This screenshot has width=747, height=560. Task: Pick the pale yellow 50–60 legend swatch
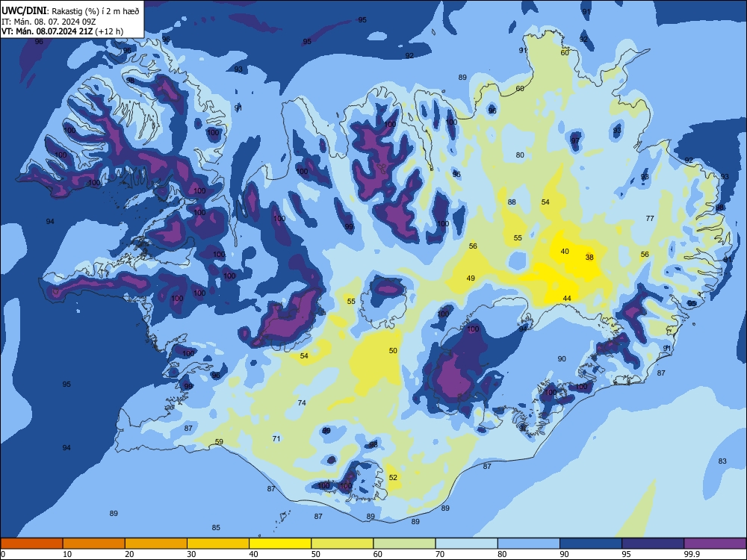pyautogui.click(x=342, y=544)
